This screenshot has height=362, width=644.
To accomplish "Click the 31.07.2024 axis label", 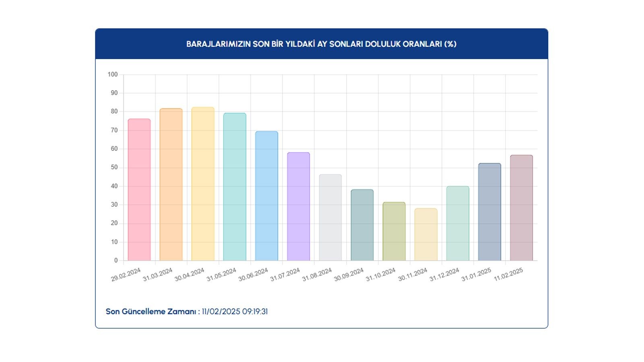I will (285, 274).
